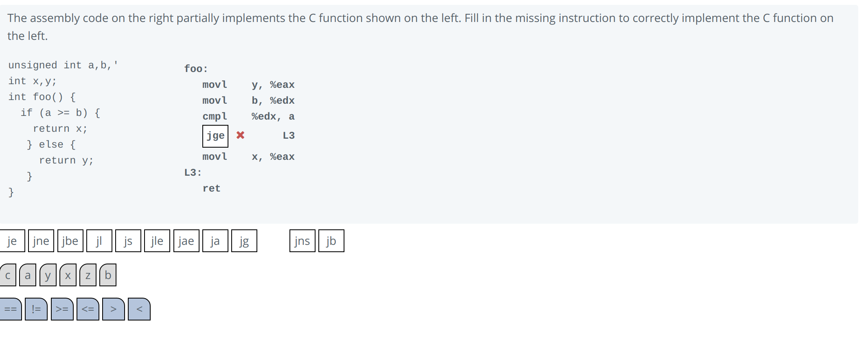The image size is (868, 340).
Task: Click the 'js' instruction tile
Action: click(x=128, y=241)
